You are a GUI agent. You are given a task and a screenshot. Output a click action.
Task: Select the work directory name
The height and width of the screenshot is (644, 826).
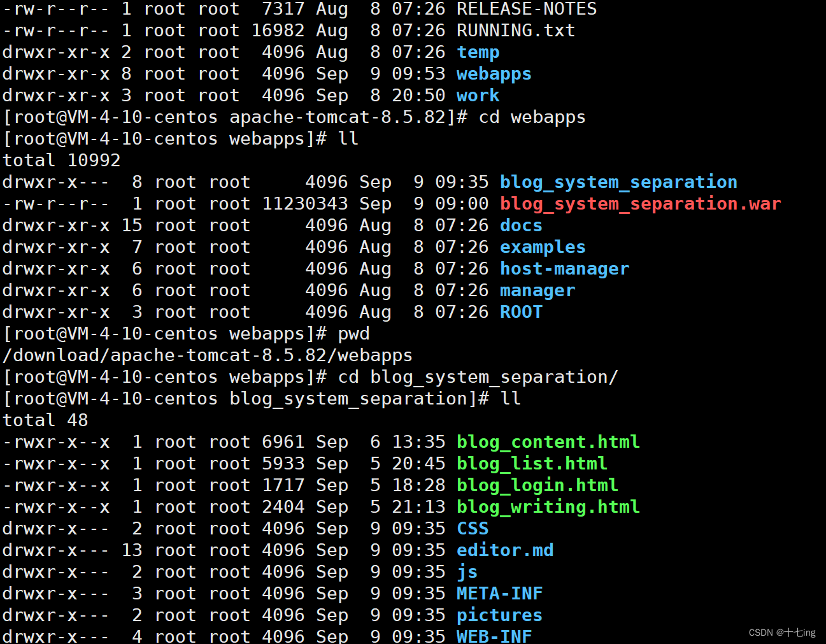[478, 96]
